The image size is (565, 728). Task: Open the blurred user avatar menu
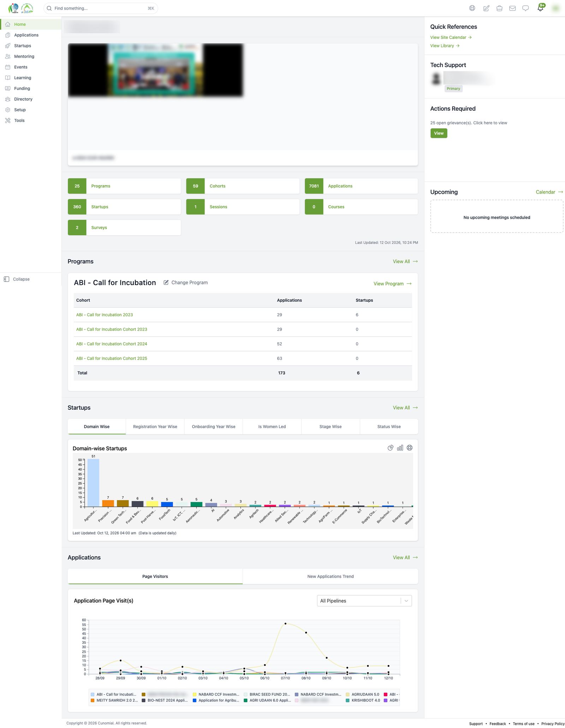click(x=556, y=8)
